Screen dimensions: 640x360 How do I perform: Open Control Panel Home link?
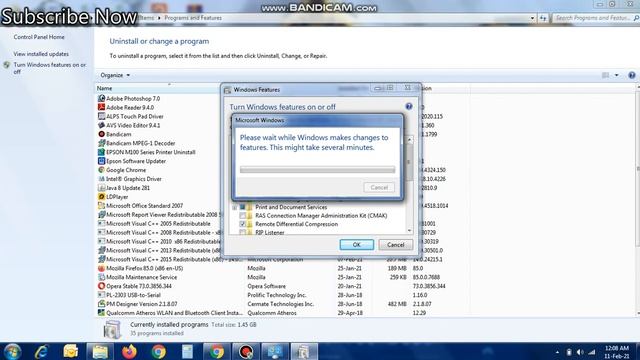pos(39,37)
